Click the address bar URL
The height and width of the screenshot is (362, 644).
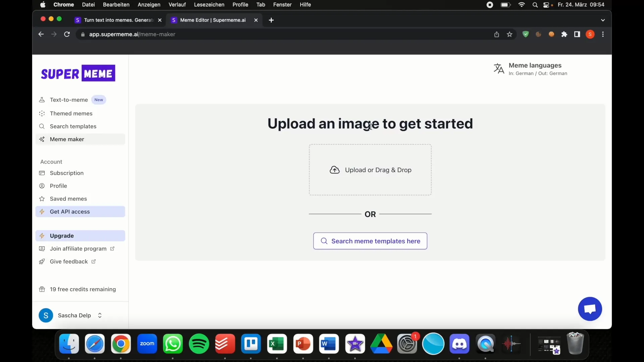[x=132, y=34]
